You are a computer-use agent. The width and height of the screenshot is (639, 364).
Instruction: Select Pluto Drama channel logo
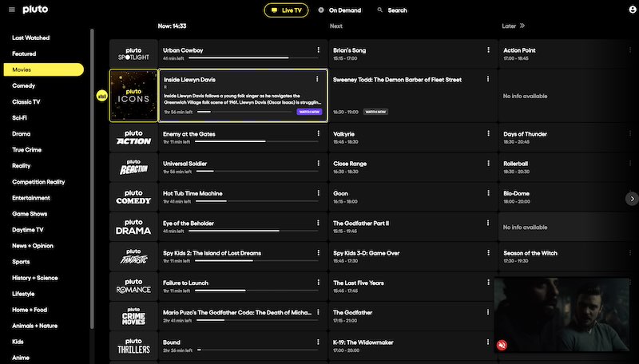pyautogui.click(x=133, y=227)
